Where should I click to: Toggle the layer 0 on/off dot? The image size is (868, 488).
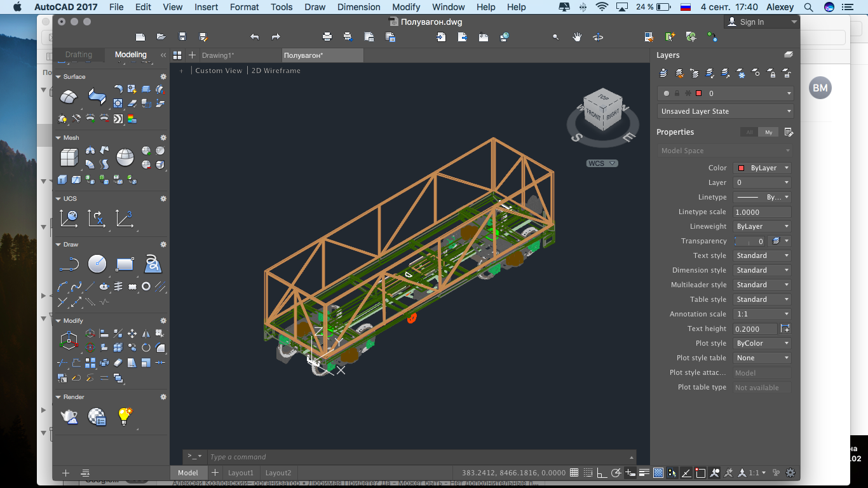click(667, 93)
